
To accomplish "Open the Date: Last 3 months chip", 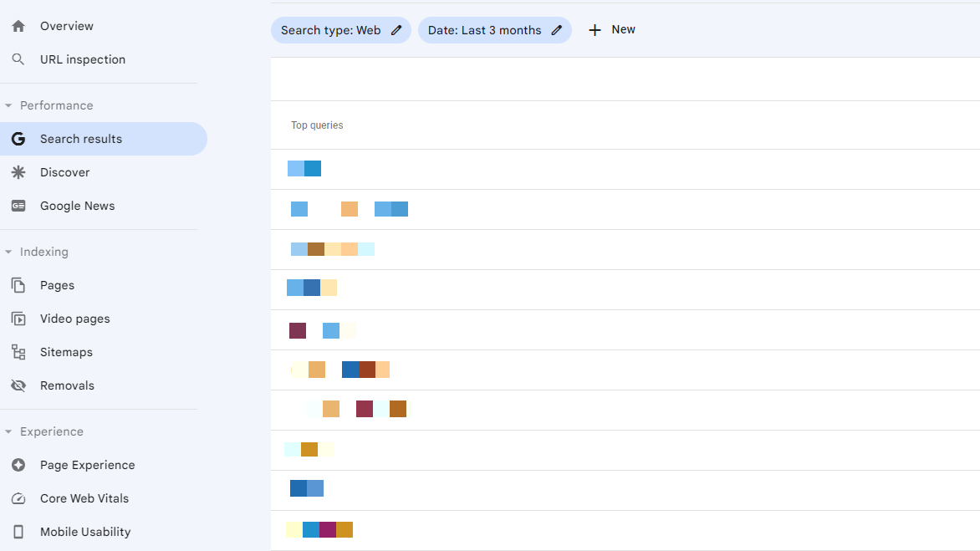I will (x=485, y=29).
